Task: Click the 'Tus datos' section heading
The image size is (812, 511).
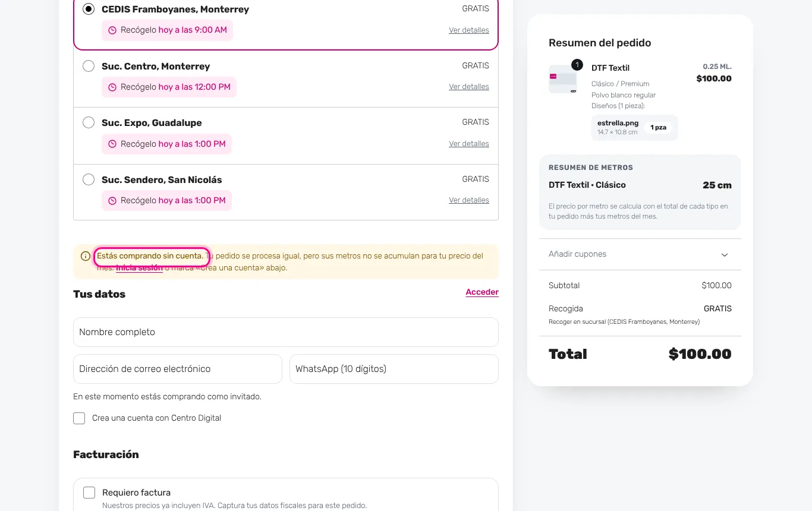Action: pos(99,294)
